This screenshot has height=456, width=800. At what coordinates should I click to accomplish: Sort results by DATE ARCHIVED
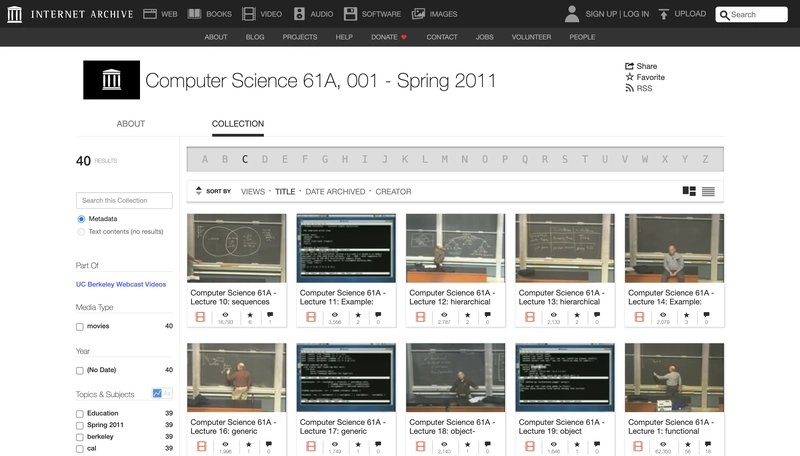(335, 192)
